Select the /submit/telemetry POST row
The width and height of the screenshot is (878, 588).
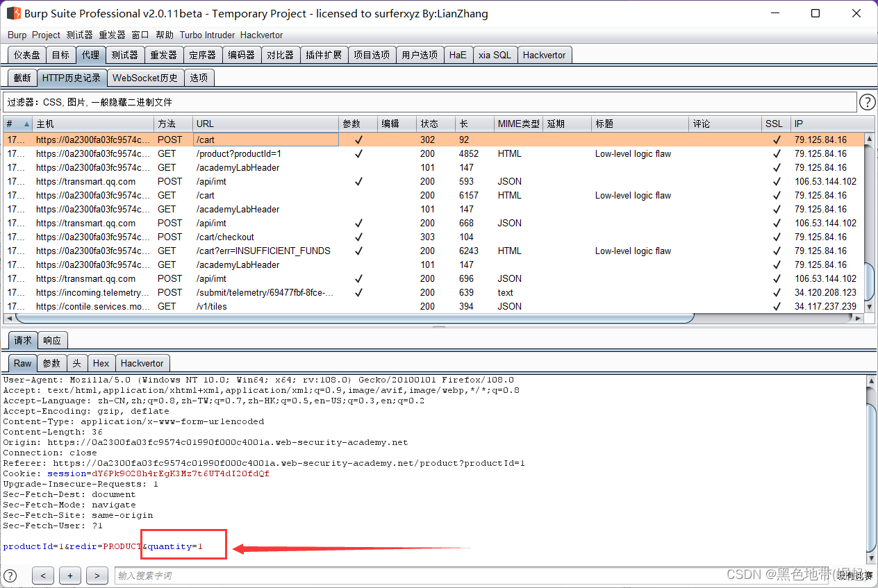tap(433, 292)
